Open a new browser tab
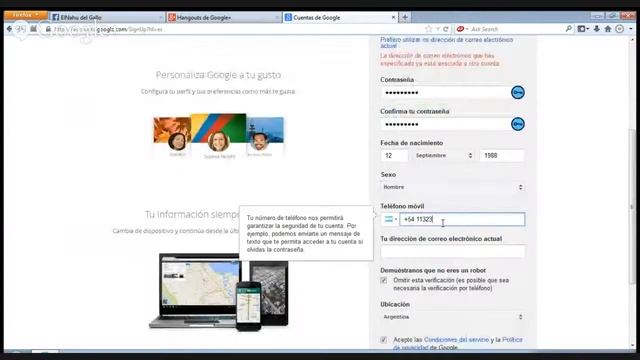Screen dimensions: 640x360 coord(405,17)
